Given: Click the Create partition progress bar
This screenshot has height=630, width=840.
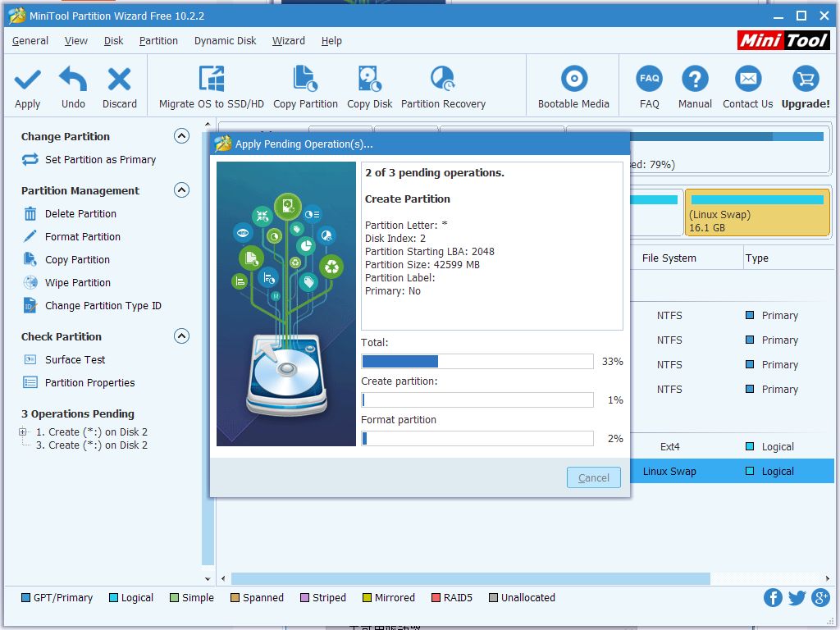Looking at the screenshot, I should (x=477, y=400).
